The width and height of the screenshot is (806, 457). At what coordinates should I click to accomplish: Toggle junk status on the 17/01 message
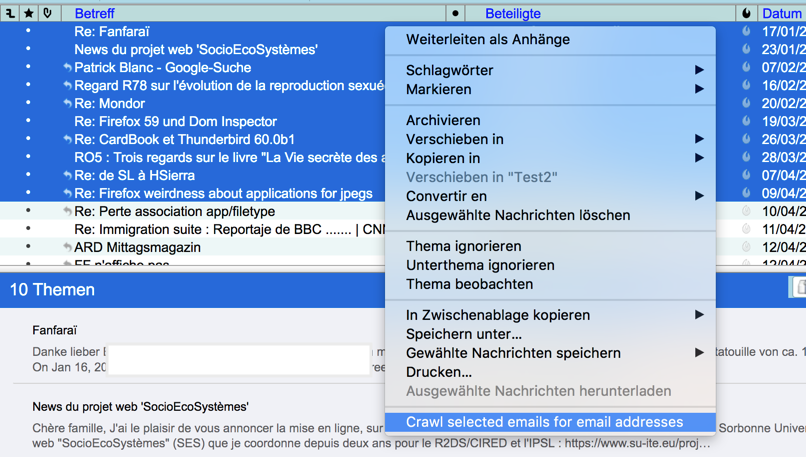tap(746, 31)
